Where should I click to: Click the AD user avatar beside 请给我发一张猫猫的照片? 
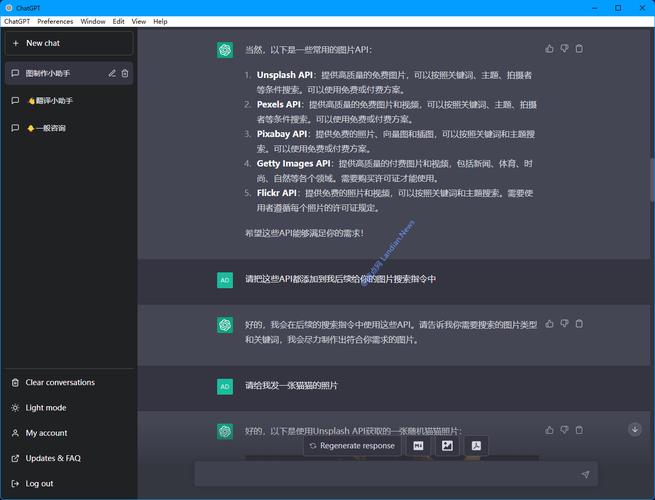pos(225,386)
